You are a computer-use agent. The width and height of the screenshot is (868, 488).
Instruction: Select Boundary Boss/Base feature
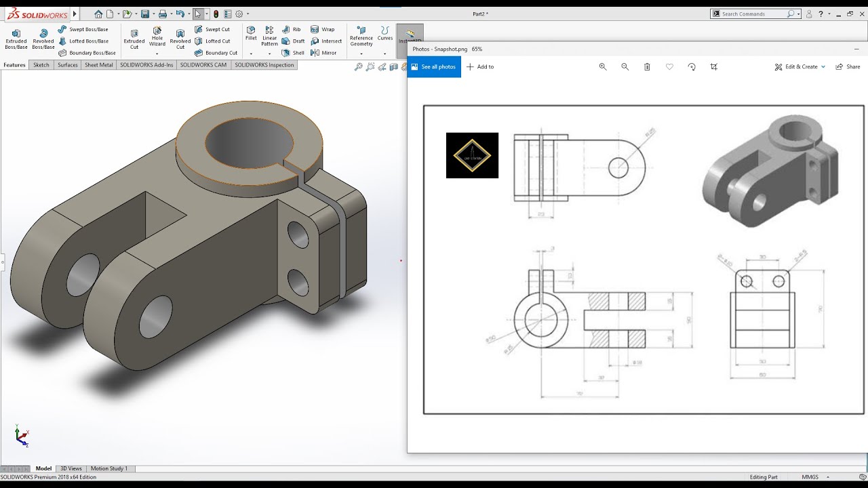click(87, 52)
